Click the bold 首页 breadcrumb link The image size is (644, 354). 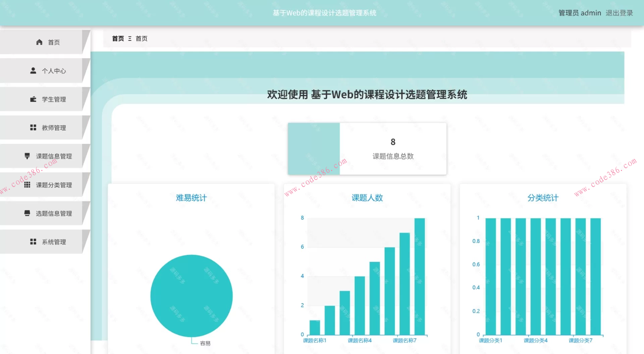(118, 39)
